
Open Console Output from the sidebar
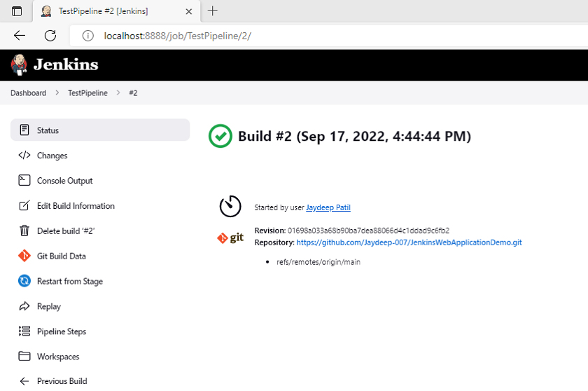click(100, 180)
